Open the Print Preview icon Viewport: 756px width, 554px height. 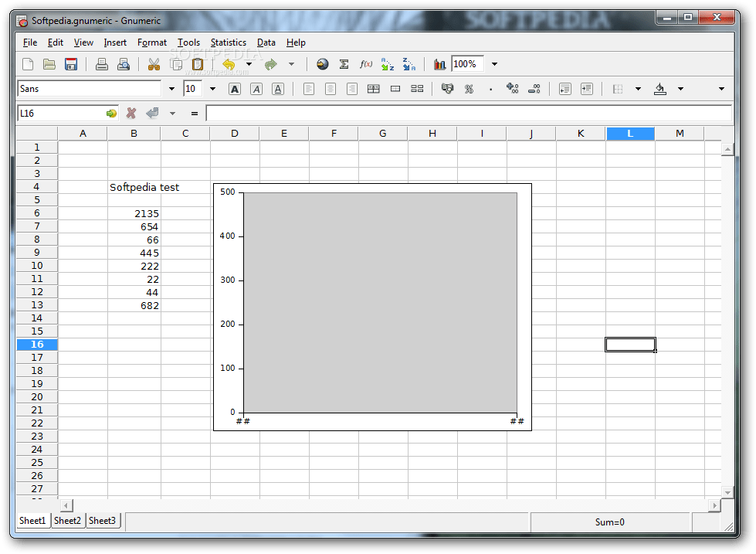124,64
